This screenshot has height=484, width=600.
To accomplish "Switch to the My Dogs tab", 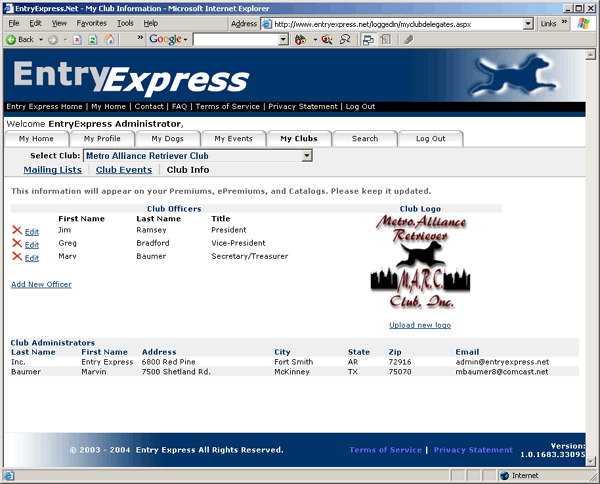I will 168,139.
